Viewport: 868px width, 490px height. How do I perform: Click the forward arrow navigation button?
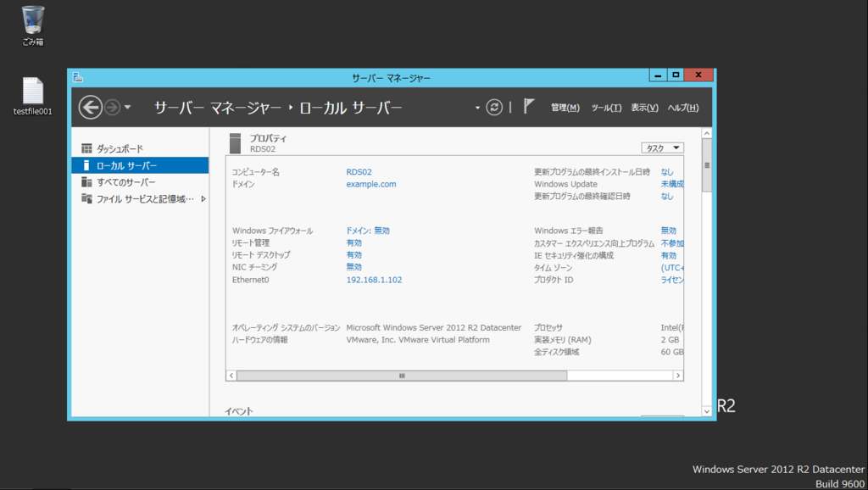tap(113, 107)
